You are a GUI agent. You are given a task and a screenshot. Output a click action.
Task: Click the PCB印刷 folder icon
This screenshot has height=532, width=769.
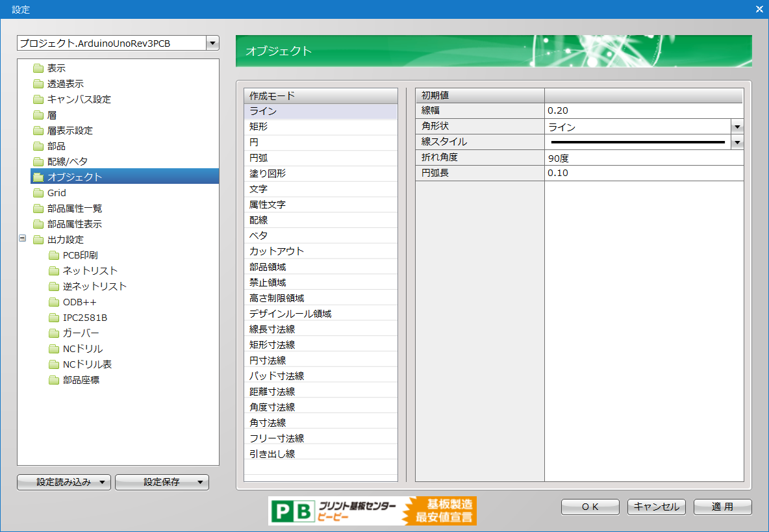coord(54,255)
